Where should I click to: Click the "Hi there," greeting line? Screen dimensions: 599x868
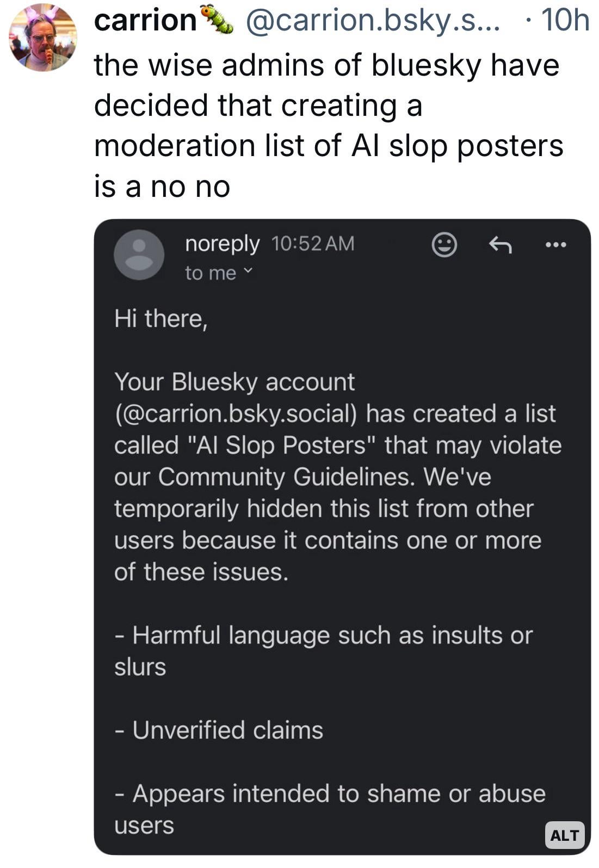pos(161,319)
